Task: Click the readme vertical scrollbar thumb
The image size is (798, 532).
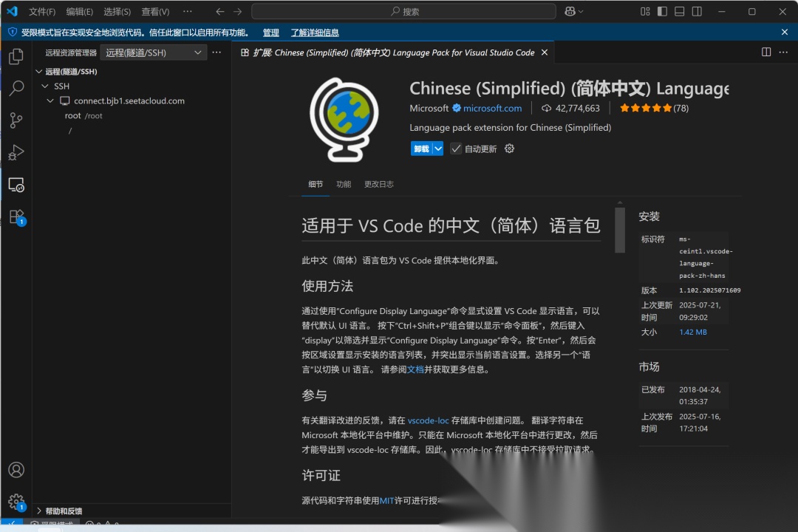Action: tap(619, 229)
